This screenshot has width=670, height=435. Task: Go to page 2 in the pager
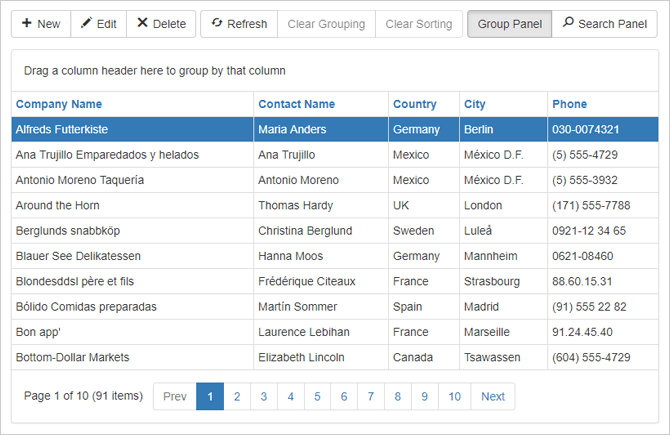[237, 397]
